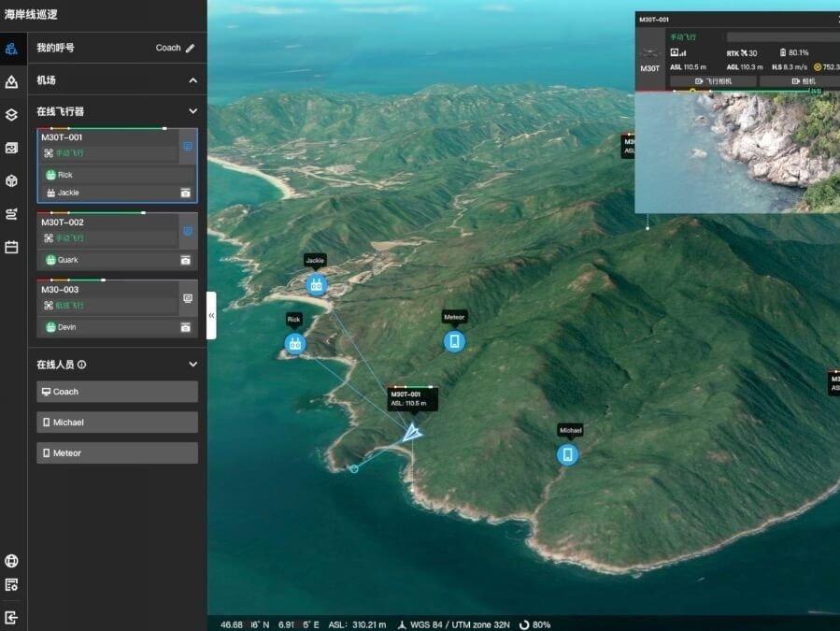Edit the Coach callsign with pencil icon

[x=191, y=49]
